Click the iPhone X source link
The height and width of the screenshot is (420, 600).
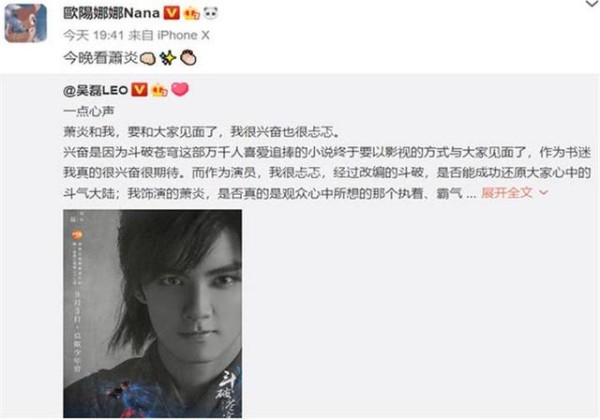click(183, 36)
